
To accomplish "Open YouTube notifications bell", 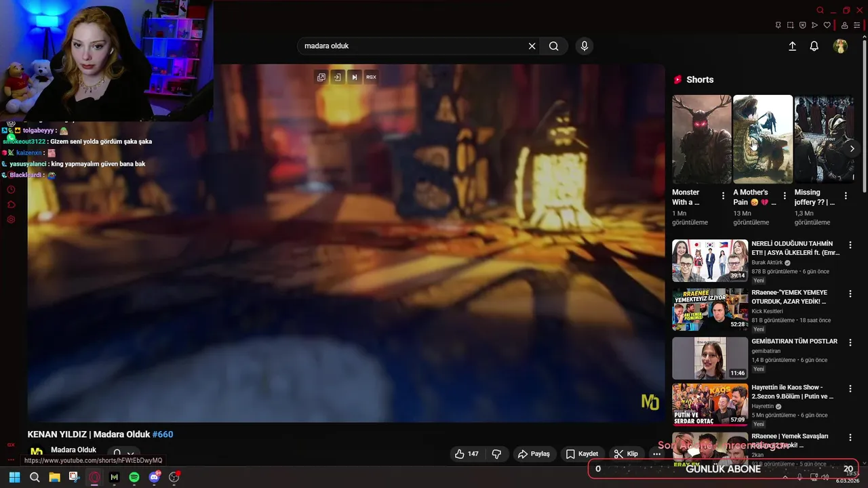I will click(814, 46).
